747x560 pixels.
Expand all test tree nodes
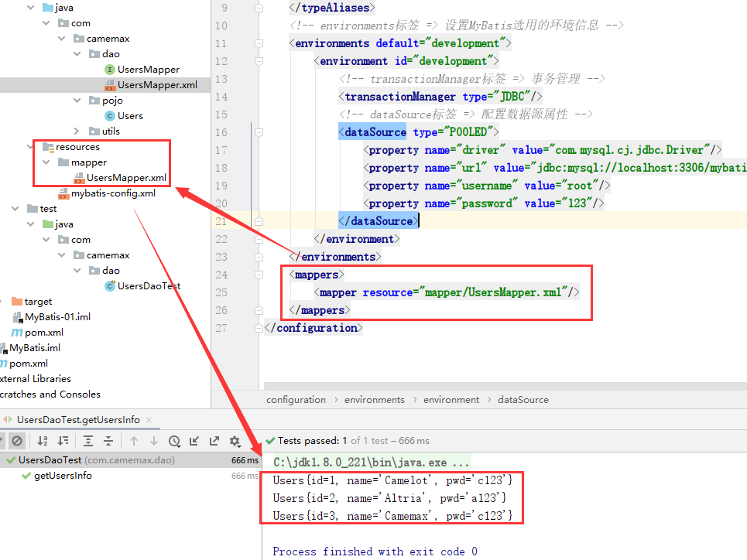pyautogui.click(x=88, y=441)
